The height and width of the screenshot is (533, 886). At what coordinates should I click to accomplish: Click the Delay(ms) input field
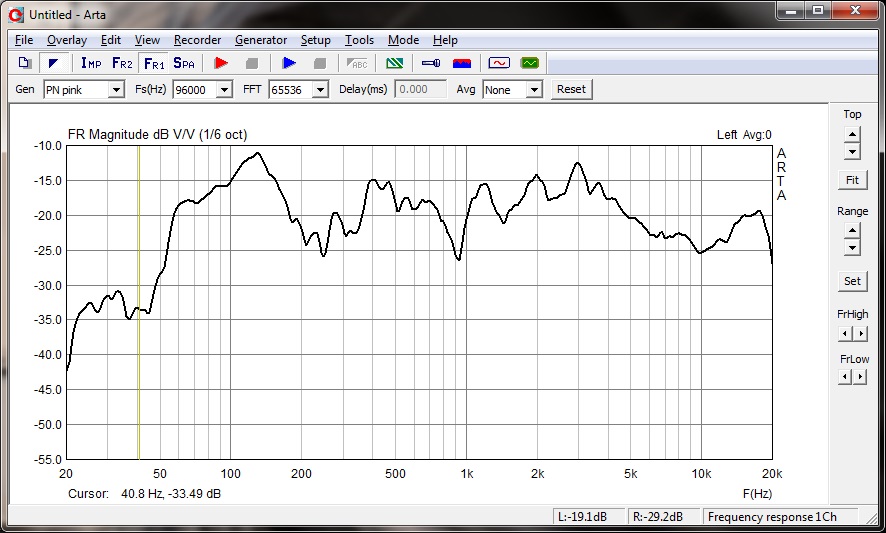click(x=420, y=89)
